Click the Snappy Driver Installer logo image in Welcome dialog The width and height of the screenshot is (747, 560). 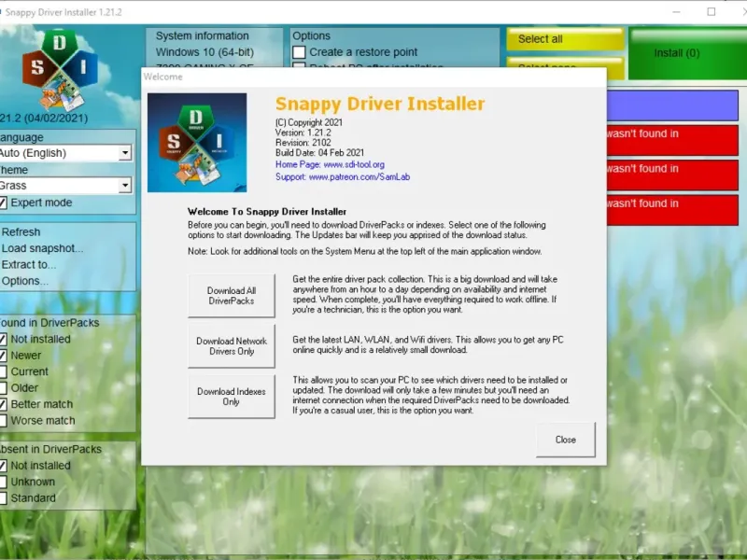coord(197,143)
